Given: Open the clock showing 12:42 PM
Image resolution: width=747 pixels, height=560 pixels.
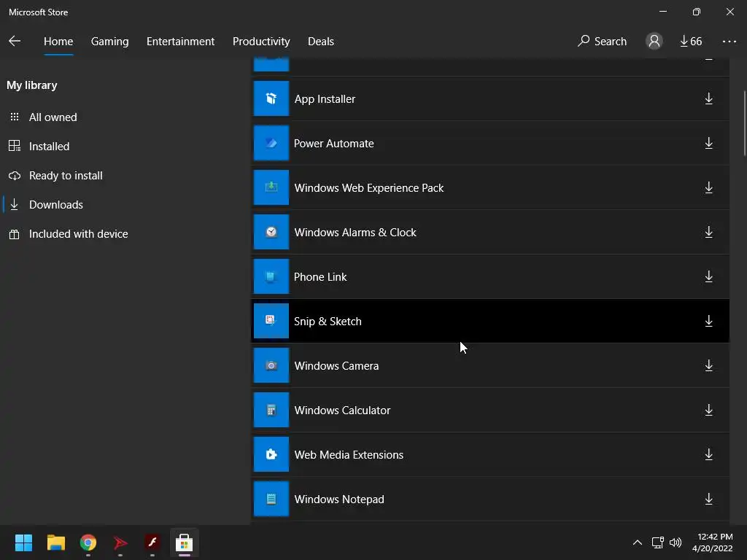Looking at the screenshot, I should coord(713,542).
